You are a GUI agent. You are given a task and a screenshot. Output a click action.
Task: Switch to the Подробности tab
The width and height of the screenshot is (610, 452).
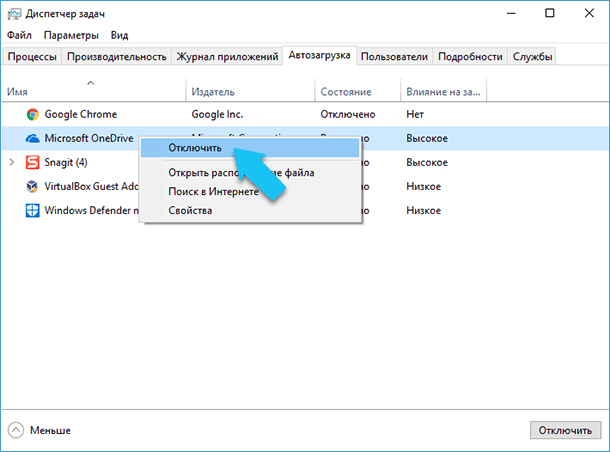(470, 57)
